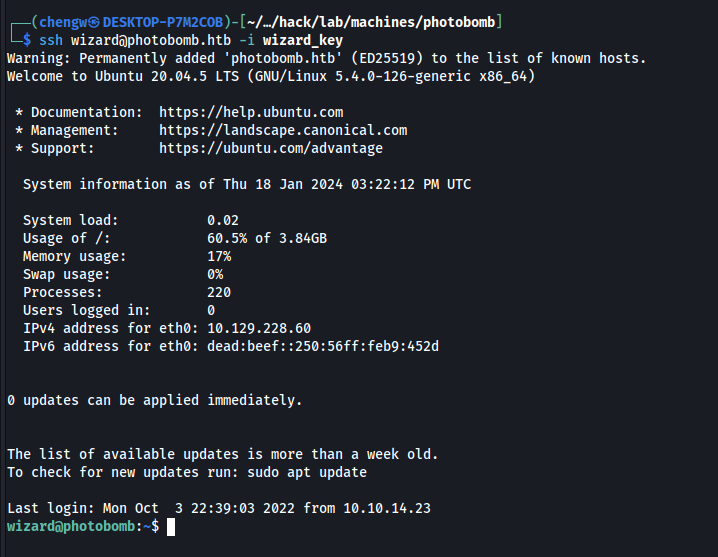718x557 pixels.
Task: Click the wizard@photobomb prompt text
Action: click(x=71, y=526)
